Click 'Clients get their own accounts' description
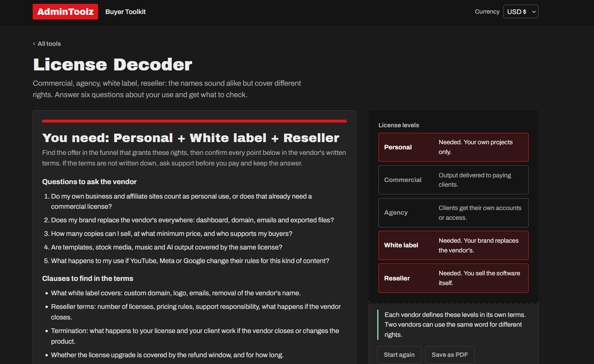 point(480,213)
